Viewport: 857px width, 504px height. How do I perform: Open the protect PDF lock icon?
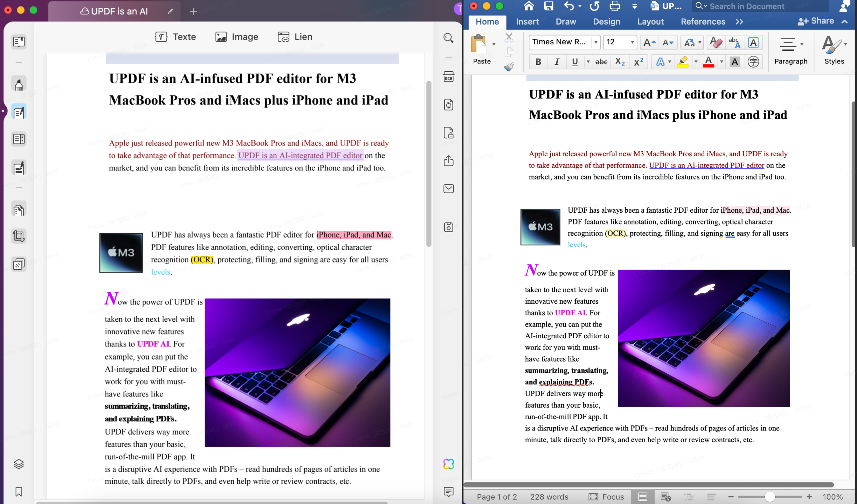[448, 132]
